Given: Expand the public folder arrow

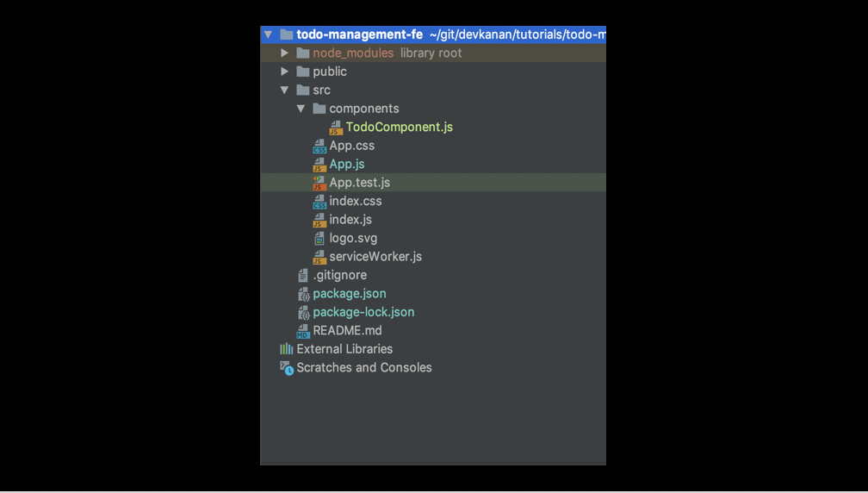Looking at the screenshot, I should point(284,72).
